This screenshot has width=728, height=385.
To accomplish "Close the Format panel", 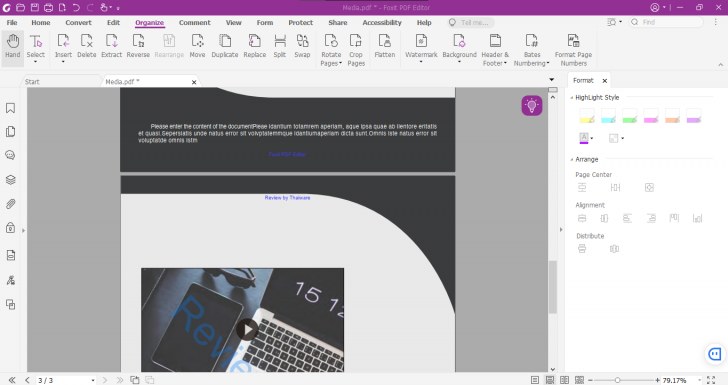I will pos(604,81).
